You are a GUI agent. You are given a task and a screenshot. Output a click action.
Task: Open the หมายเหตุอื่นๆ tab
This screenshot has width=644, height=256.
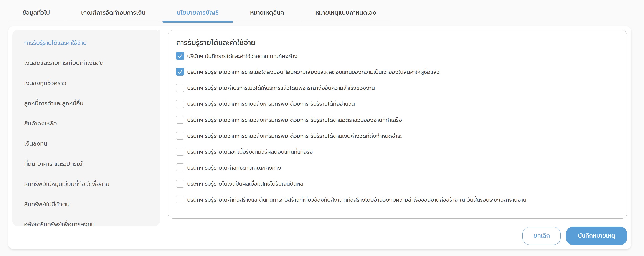coord(267,13)
